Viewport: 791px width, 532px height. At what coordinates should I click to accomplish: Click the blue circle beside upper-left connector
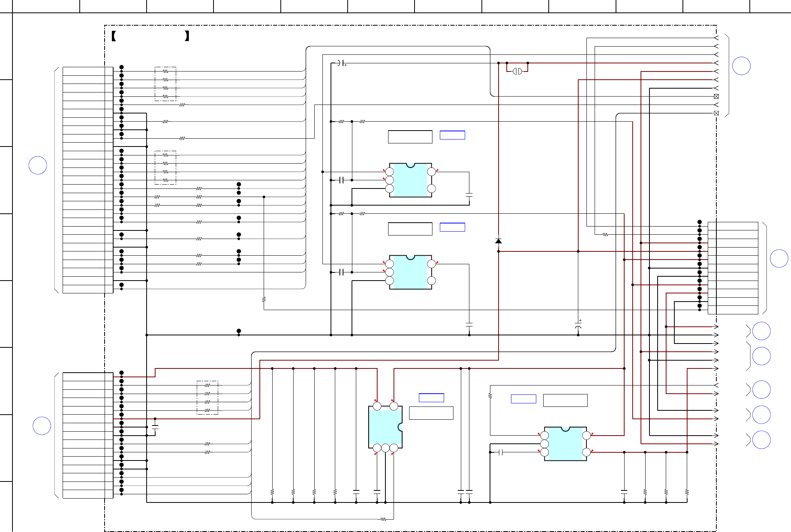tap(38, 165)
